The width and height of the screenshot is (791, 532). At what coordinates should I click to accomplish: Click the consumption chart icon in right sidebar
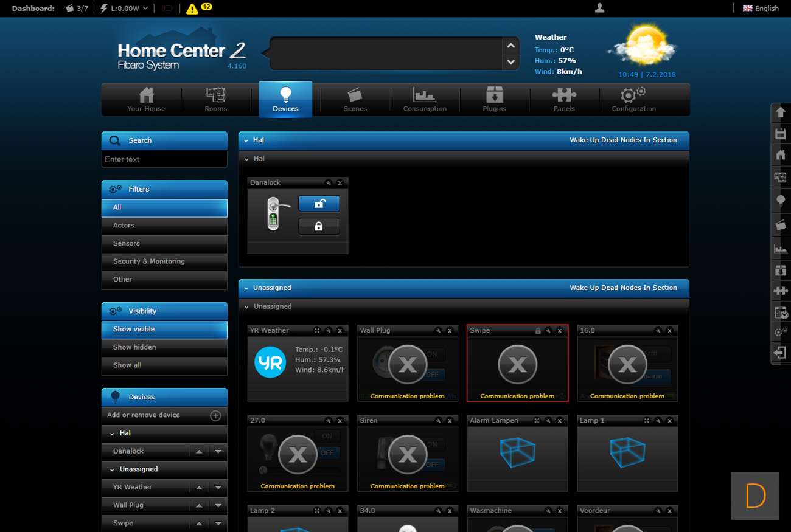click(x=781, y=248)
